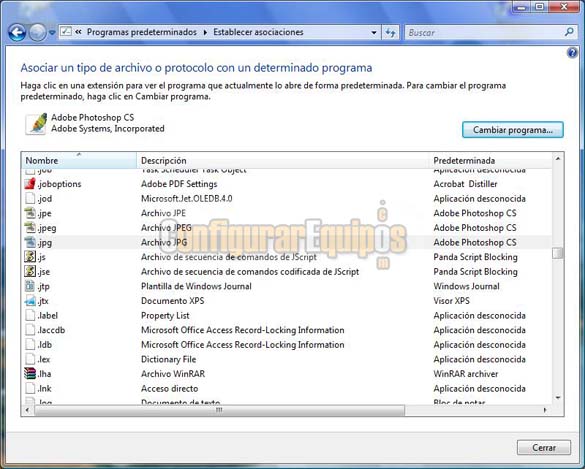585x469 pixels.
Task: Select the .jse script icon
Action: (30, 271)
